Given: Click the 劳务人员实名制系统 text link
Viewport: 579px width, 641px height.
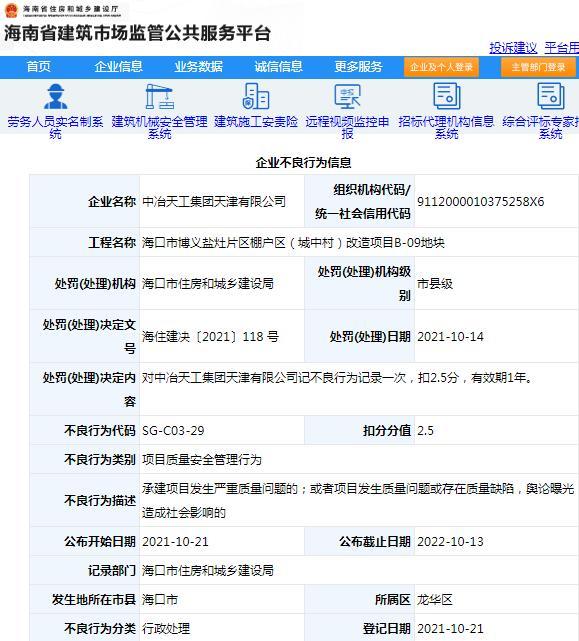Looking at the screenshot, I should [x=56, y=128].
